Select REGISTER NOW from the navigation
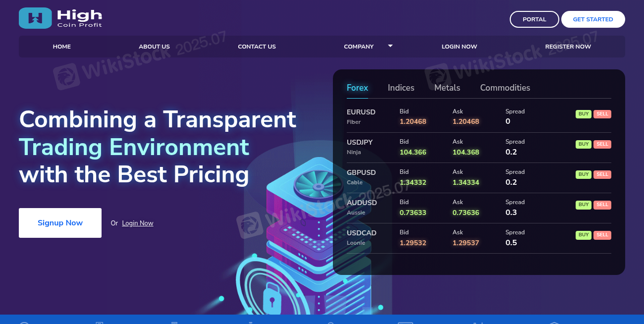 (568, 46)
